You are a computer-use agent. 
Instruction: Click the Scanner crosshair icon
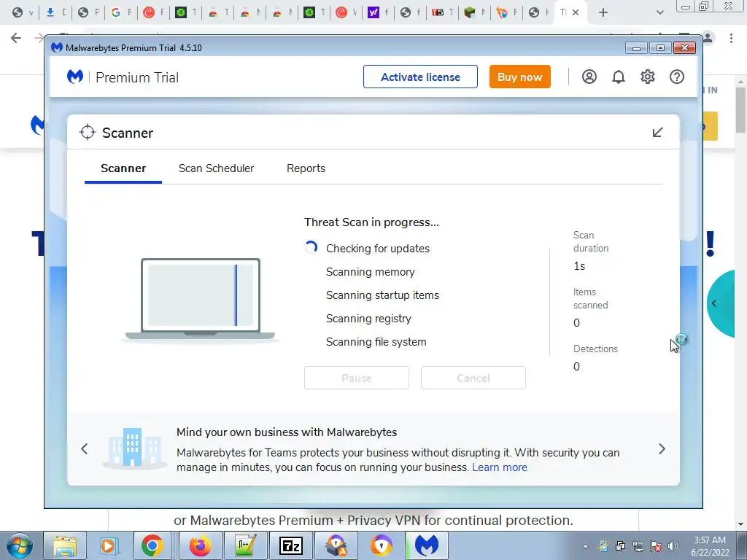point(88,133)
